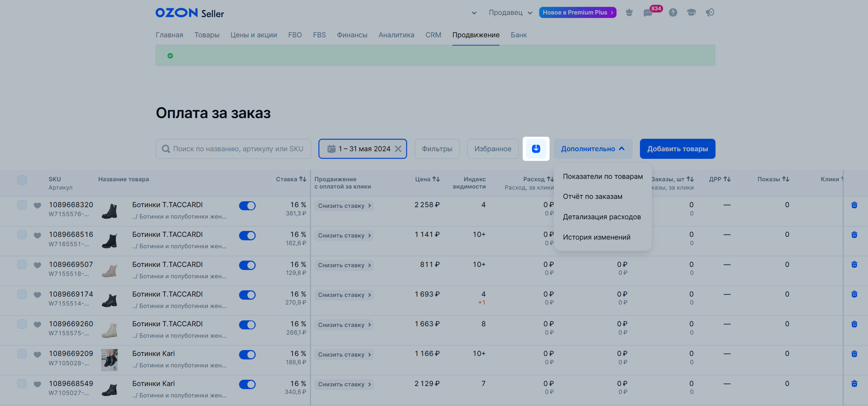Disable promotion toggle for SKU 1089669260
868x406 pixels.
point(247,325)
